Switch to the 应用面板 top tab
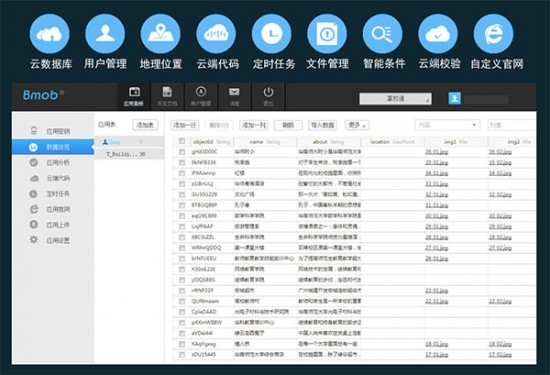This screenshot has width=550, height=375. coord(134,96)
